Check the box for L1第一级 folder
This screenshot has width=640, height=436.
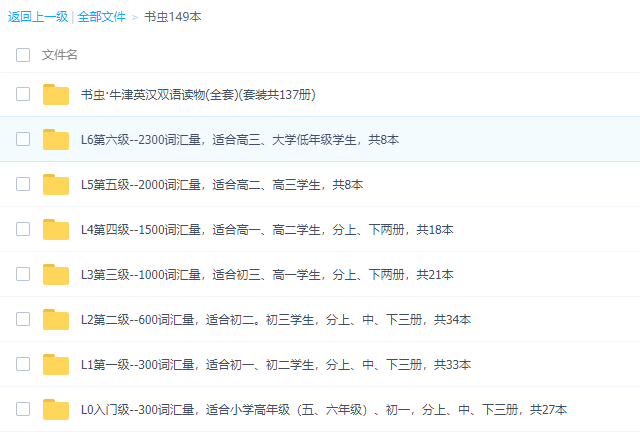[x=23, y=363]
